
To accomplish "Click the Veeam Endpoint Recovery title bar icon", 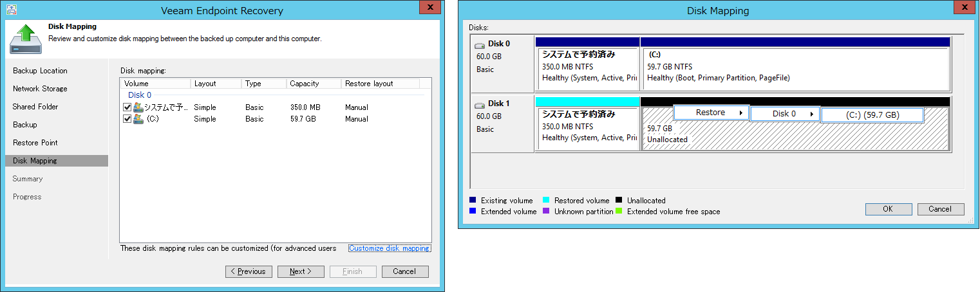I will pyautogui.click(x=12, y=10).
